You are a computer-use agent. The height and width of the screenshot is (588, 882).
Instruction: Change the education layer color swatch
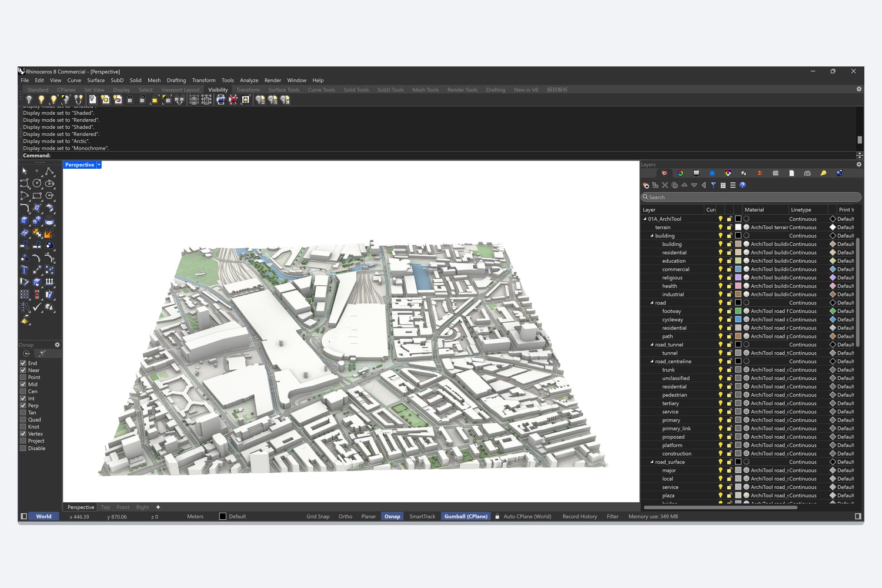click(738, 261)
